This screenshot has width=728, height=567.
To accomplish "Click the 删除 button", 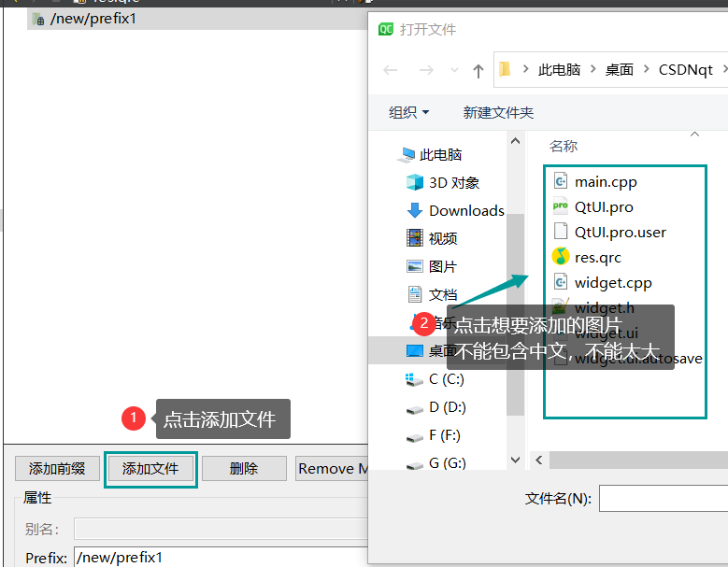I will click(244, 469).
